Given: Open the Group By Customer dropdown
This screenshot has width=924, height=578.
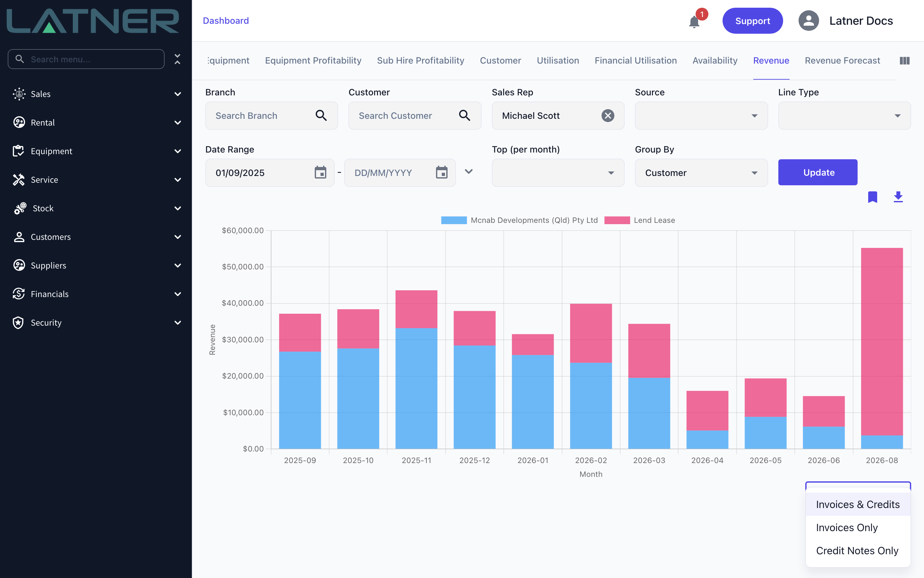Looking at the screenshot, I should tap(701, 172).
